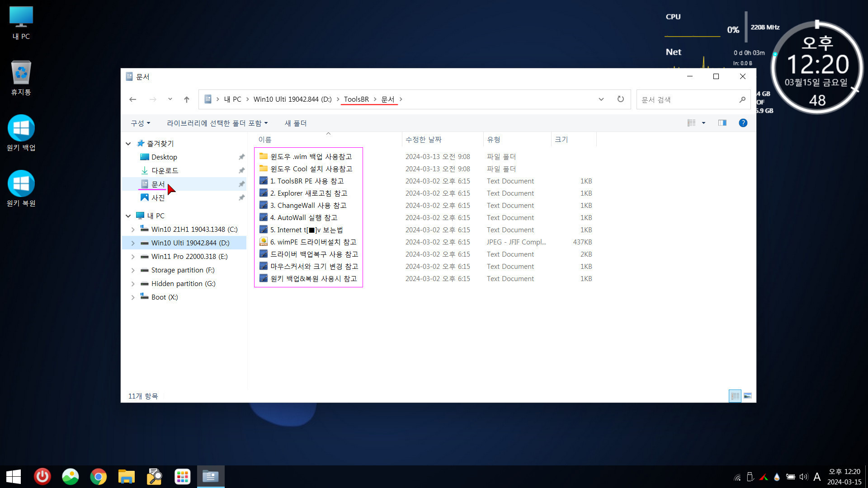Refresh the current folder view
The height and width of the screenshot is (488, 868).
pyautogui.click(x=621, y=99)
